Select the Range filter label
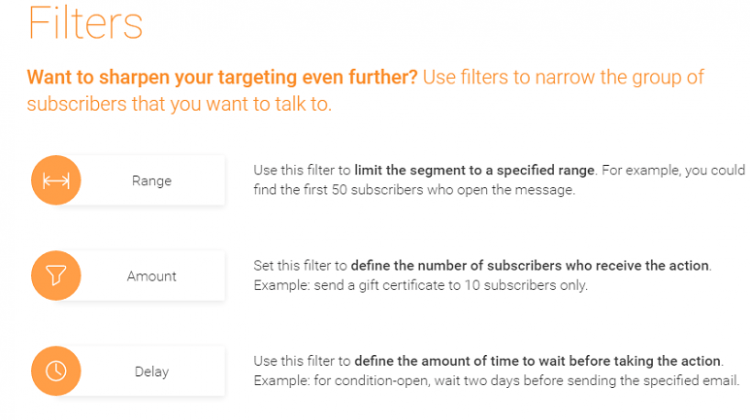The width and height of the screenshot is (750, 420). pyautogui.click(x=152, y=181)
